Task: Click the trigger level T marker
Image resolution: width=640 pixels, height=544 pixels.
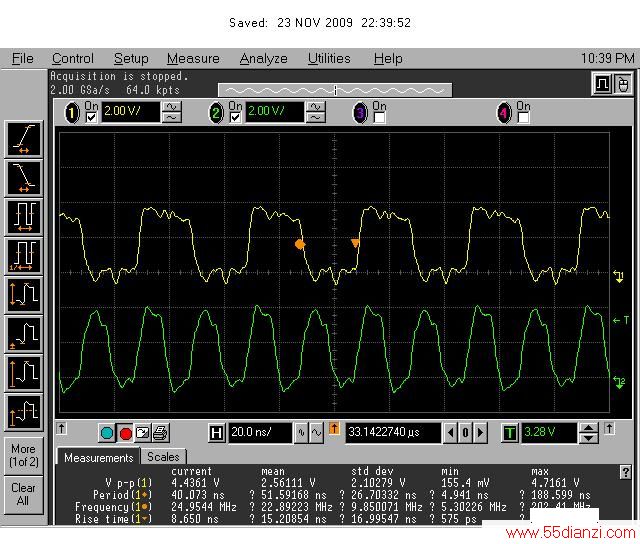Action: click(x=621, y=320)
